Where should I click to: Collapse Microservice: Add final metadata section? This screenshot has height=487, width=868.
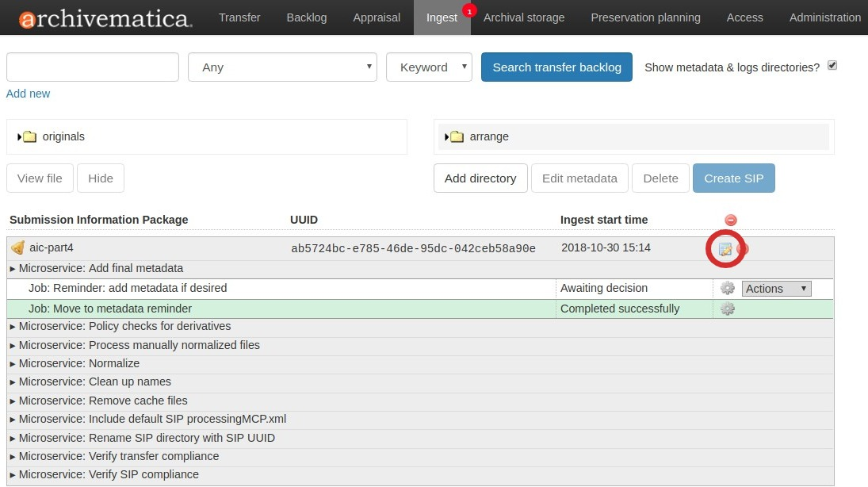(x=13, y=269)
